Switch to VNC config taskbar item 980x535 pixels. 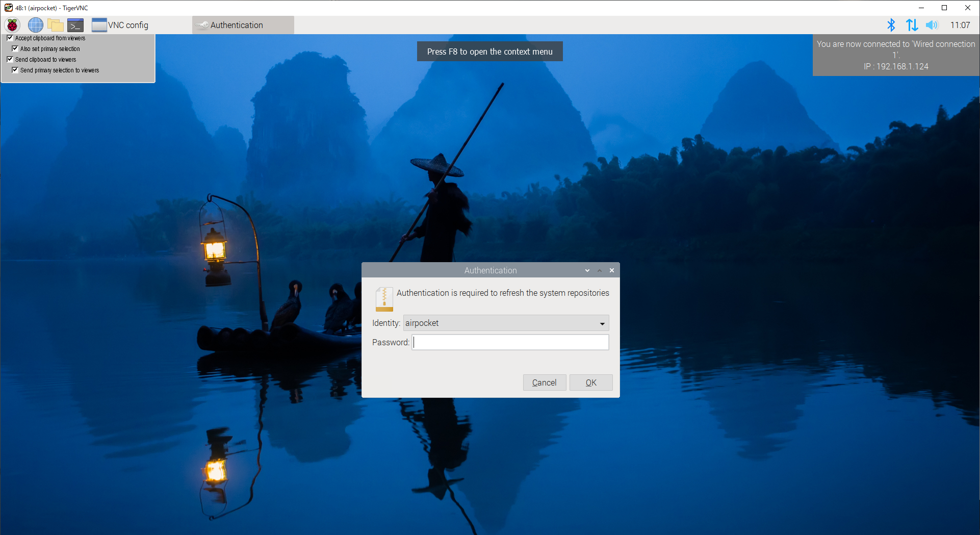coord(121,25)
